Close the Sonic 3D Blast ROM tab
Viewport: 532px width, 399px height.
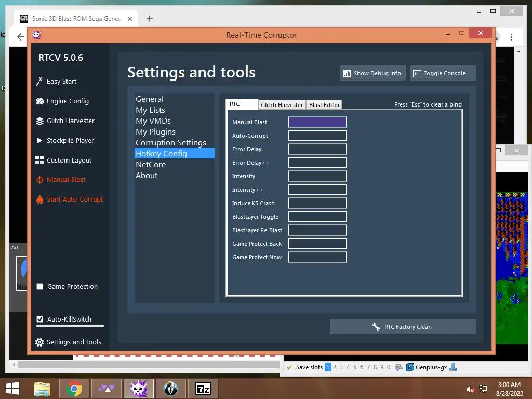click(x=130, y=19)
